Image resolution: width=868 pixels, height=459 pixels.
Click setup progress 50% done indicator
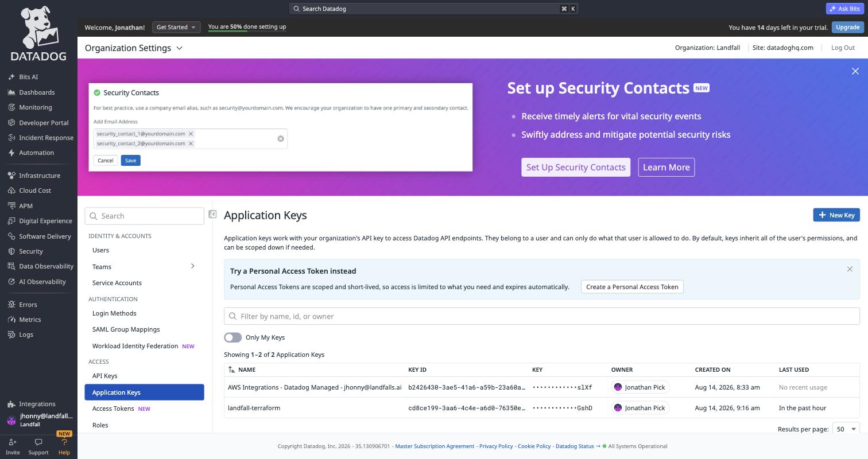247,27
